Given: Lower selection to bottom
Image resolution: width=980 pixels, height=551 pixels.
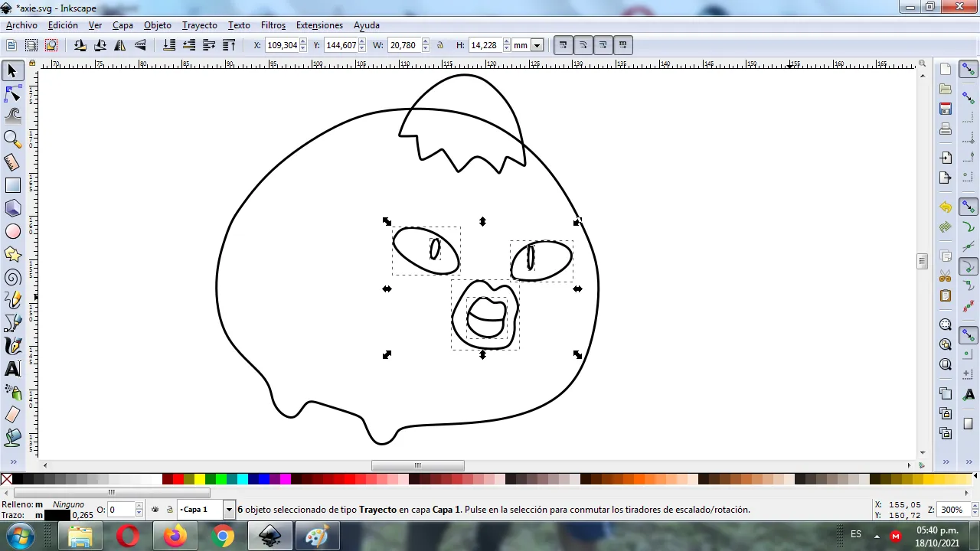Looking at the screenshot, I should [x=169, y=45].
